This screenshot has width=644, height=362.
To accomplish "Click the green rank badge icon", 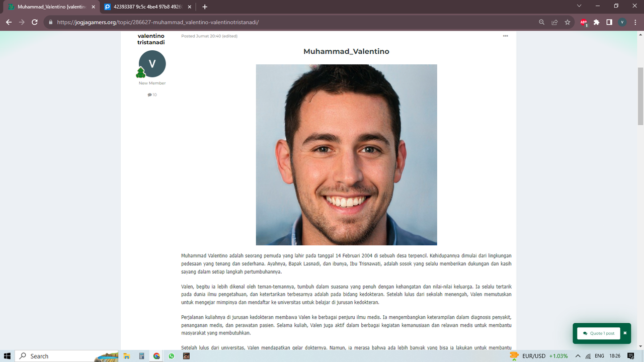I will click(141, 73).
